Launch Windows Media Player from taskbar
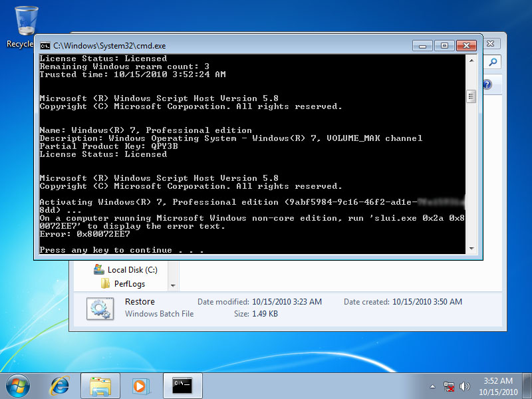Image resolution: width=532 pixels, height=399 pixels. (x=140, y=386)
